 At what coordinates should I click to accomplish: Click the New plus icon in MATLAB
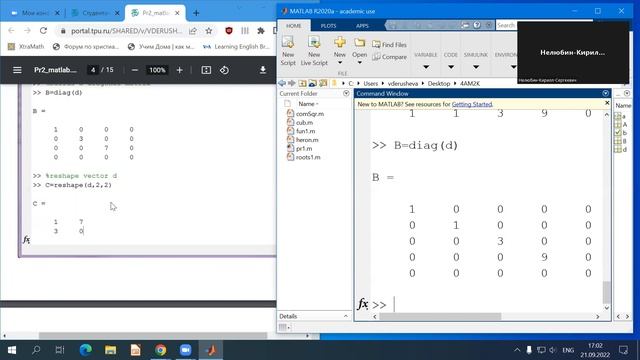340,42
